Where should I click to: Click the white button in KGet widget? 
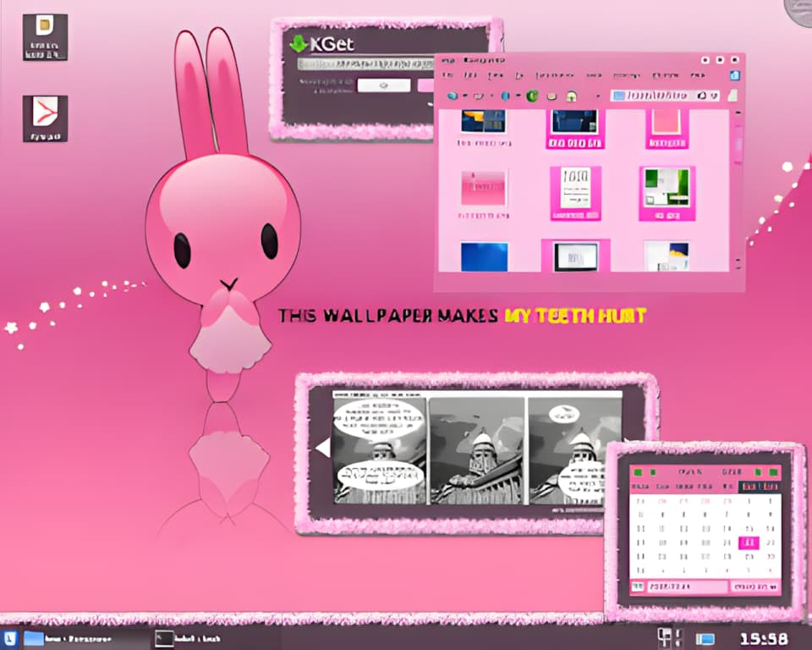point(384,85)
